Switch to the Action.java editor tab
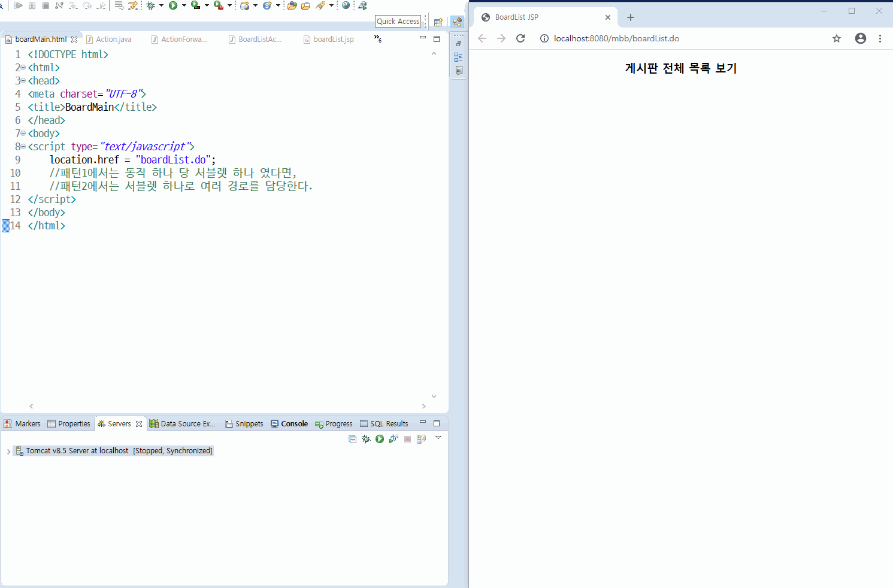The image size is (893, 588). (109, 39)
